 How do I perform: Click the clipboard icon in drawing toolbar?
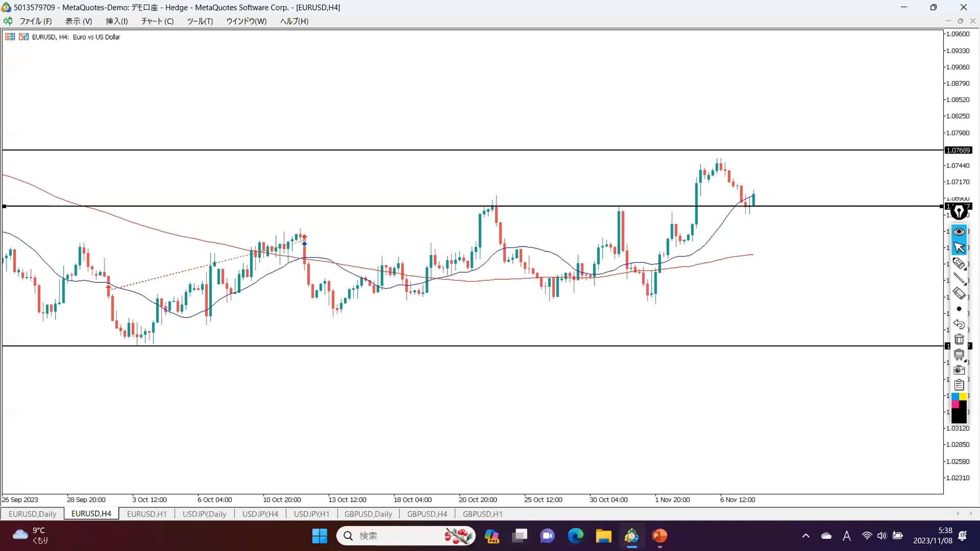(x=959, y=385)
